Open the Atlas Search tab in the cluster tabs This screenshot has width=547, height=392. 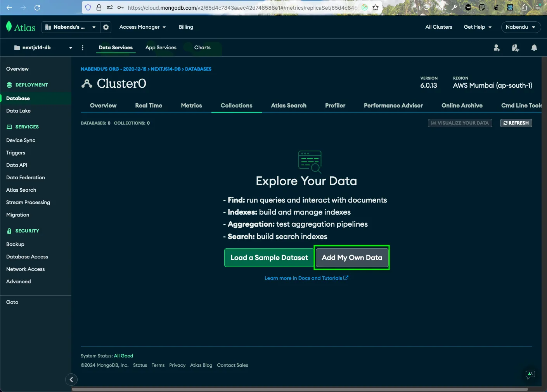tap(289, 106)
